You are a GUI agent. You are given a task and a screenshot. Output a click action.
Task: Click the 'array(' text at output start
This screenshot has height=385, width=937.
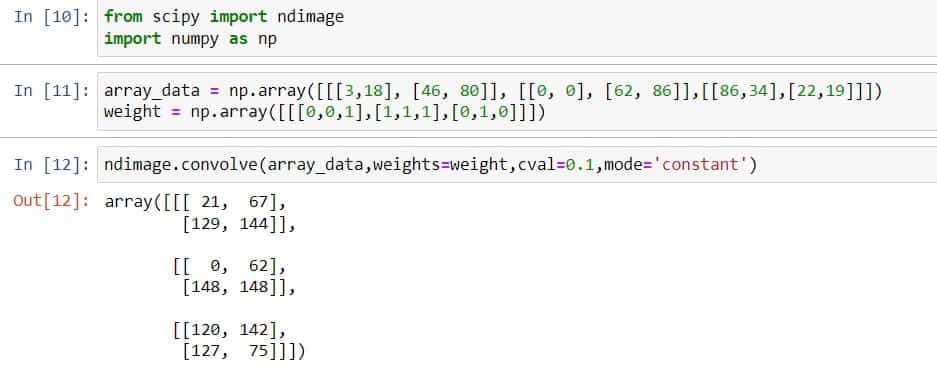point(130,202)
